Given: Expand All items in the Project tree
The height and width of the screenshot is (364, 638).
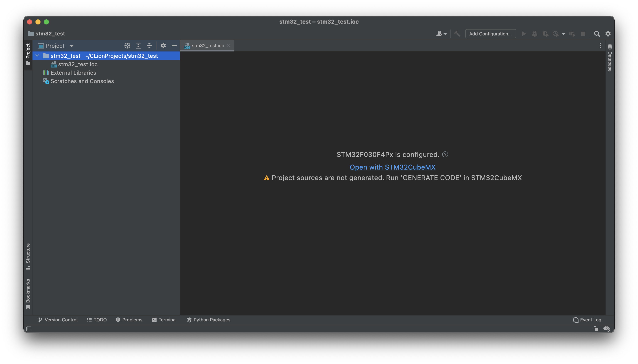Looking at the screenshot, I should point(139,46).
